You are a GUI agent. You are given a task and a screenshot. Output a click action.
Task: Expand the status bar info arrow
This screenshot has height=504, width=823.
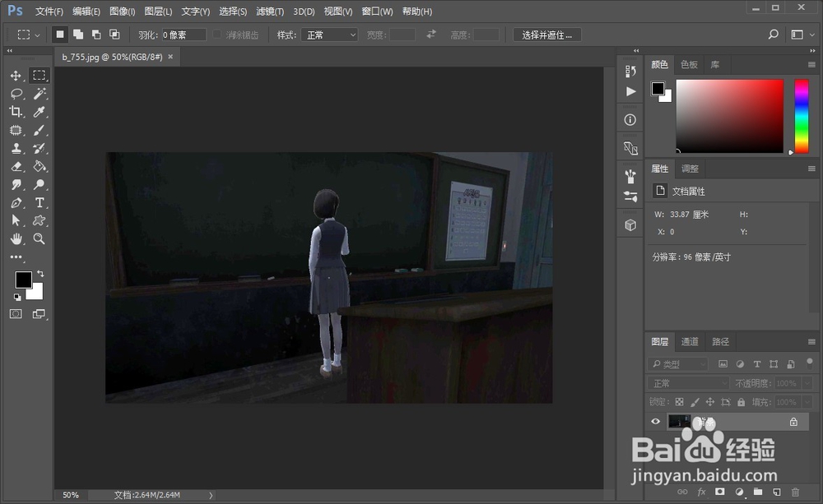coord(211,495)
